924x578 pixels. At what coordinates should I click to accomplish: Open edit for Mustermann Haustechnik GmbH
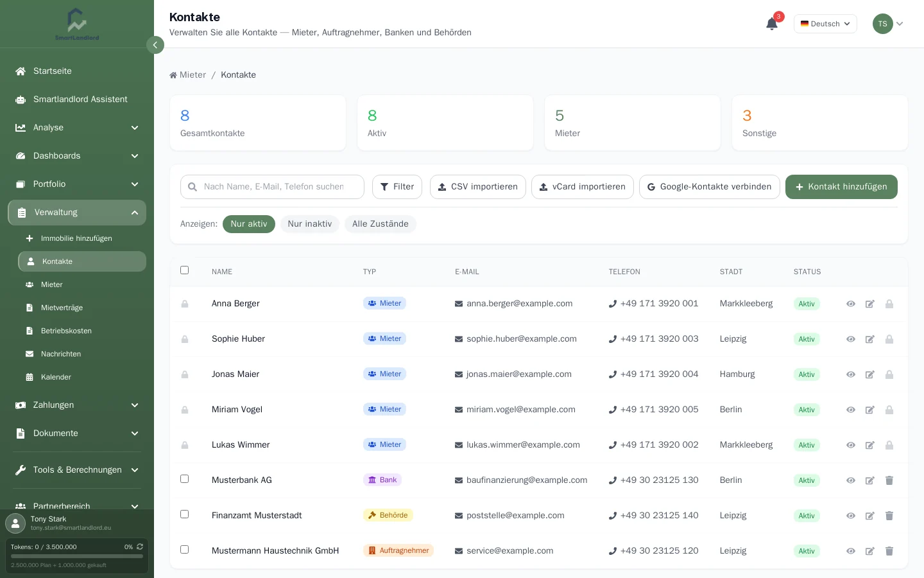(870, 551)
